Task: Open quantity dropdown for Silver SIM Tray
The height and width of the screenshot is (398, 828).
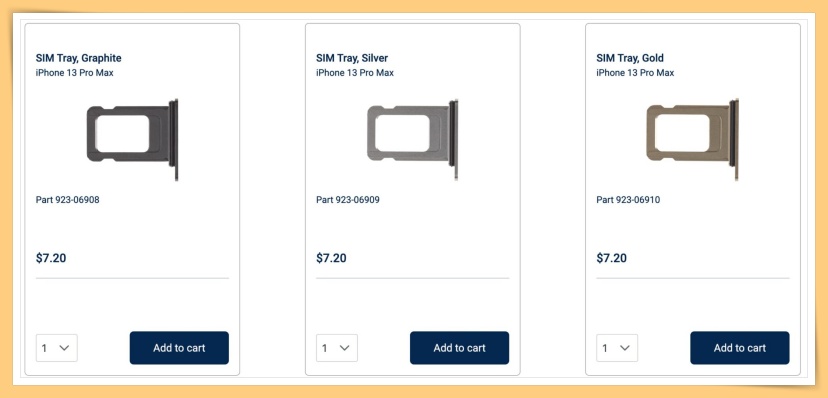Action: coord(337,348)
